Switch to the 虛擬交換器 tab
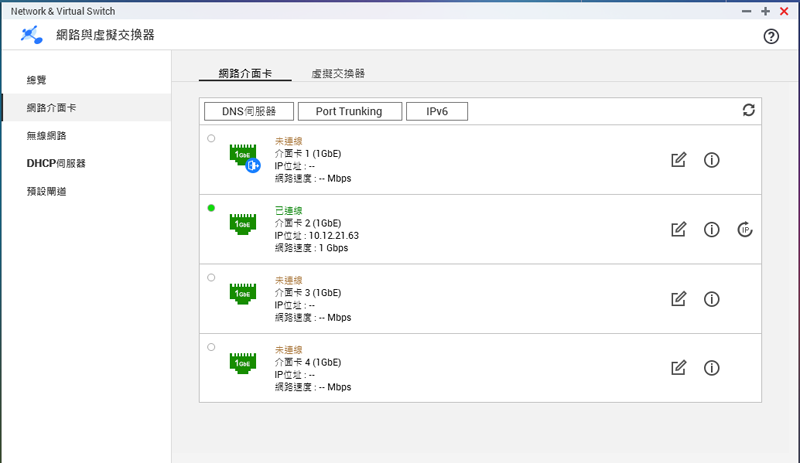 pos(338,73)
